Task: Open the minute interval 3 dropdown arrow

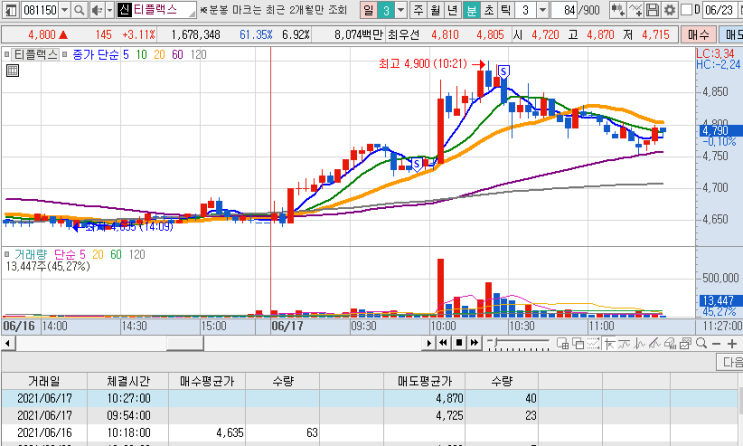Action: [x=543, y=10]
